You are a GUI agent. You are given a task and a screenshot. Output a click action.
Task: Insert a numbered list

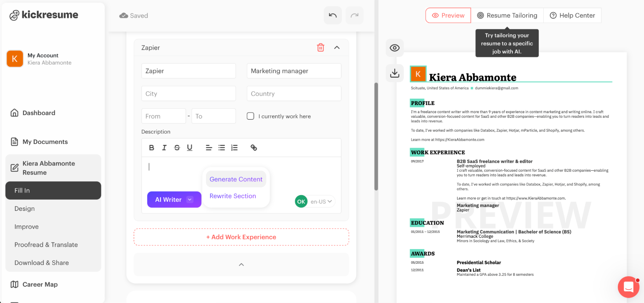click(x=234, y=147)
